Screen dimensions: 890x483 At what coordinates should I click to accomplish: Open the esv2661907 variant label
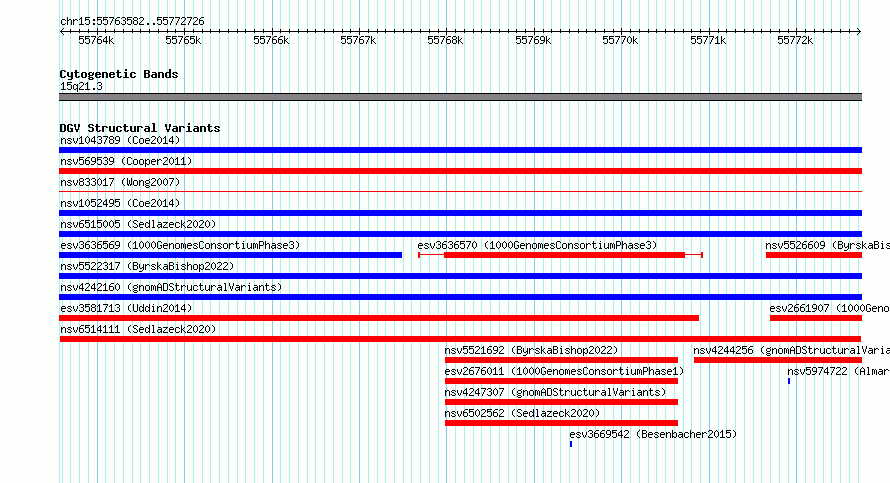click(x=829, y=308)
